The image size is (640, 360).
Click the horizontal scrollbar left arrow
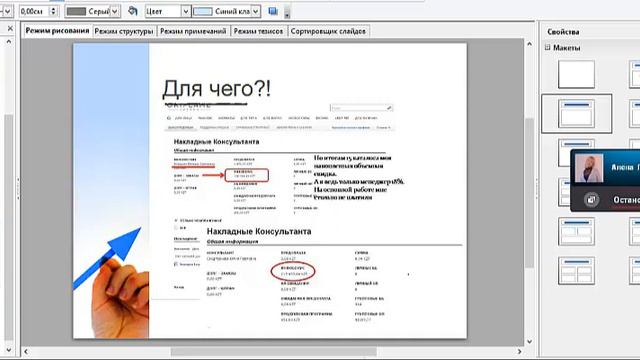(x=26, y=351)
